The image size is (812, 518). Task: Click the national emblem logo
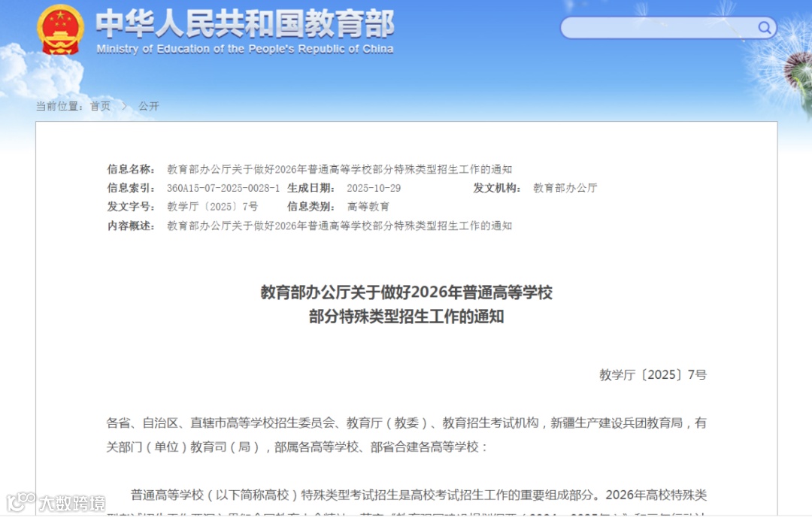point(61,29)
